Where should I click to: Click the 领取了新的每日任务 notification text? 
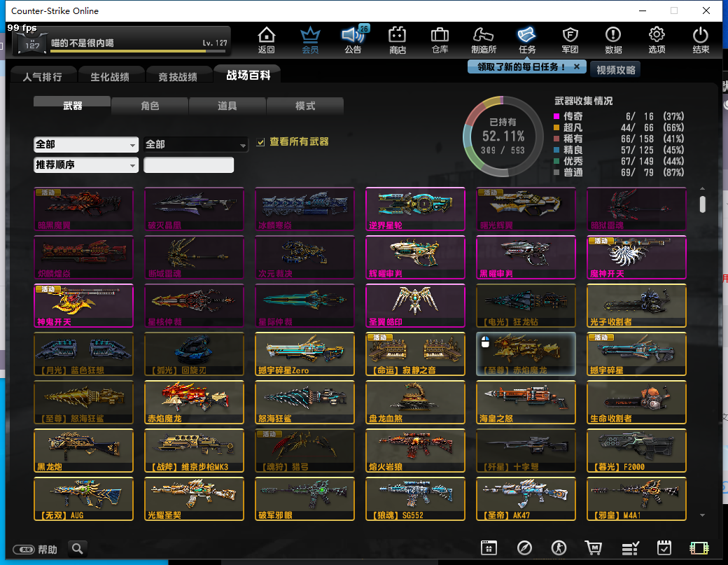coord(521,67)
